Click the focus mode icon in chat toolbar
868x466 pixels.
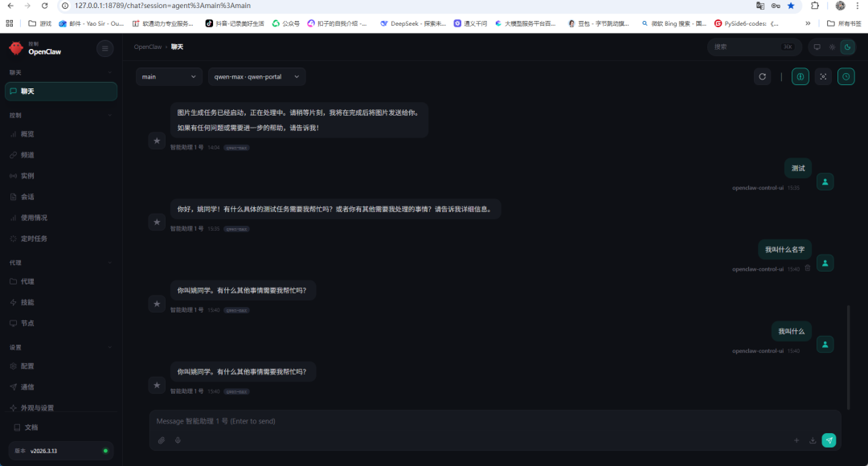point(823,76)
